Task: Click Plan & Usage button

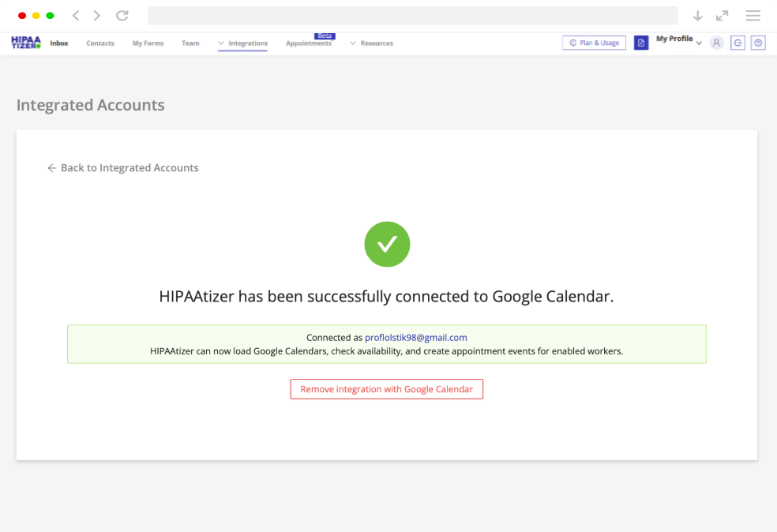Action: [x=594, y=43]
